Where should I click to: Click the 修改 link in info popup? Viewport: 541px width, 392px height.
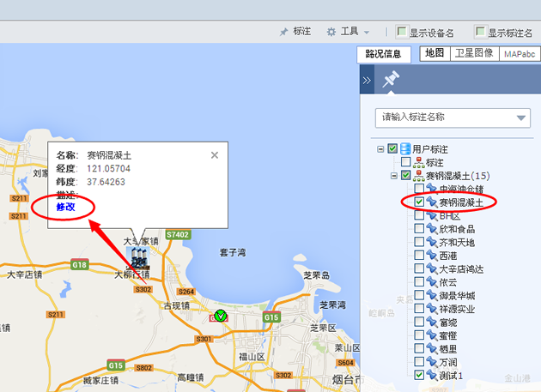[66, 207]
